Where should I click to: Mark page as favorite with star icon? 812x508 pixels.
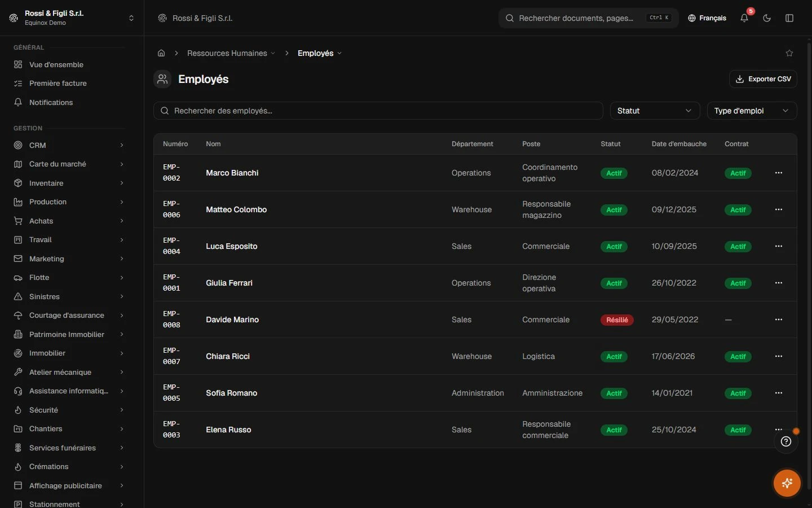tap(789, 53)
